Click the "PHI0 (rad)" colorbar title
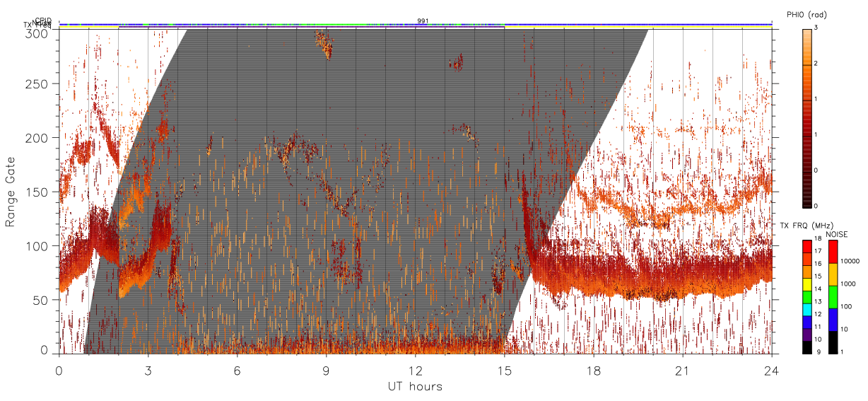The image size is (868, 401). click(807, 15)
